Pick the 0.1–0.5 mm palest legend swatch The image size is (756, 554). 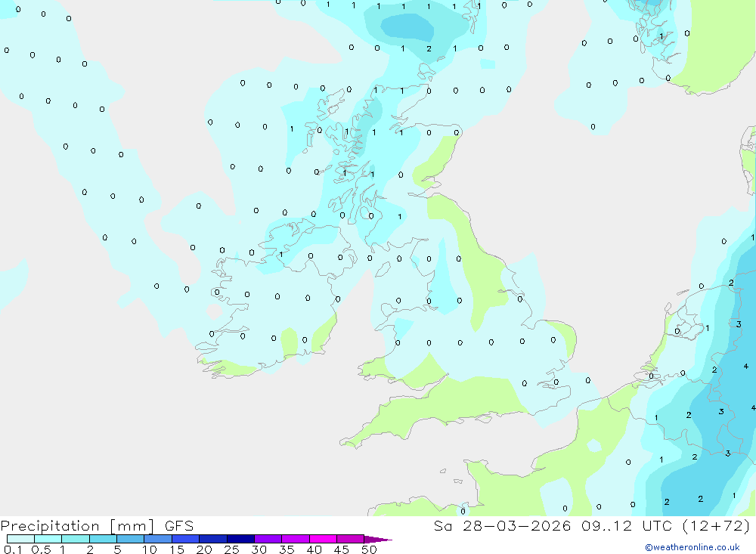pos(20,539)
